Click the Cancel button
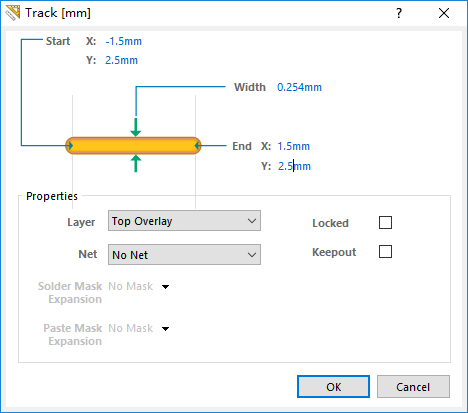Screen dimensions: 468x413 pos(413,387)
